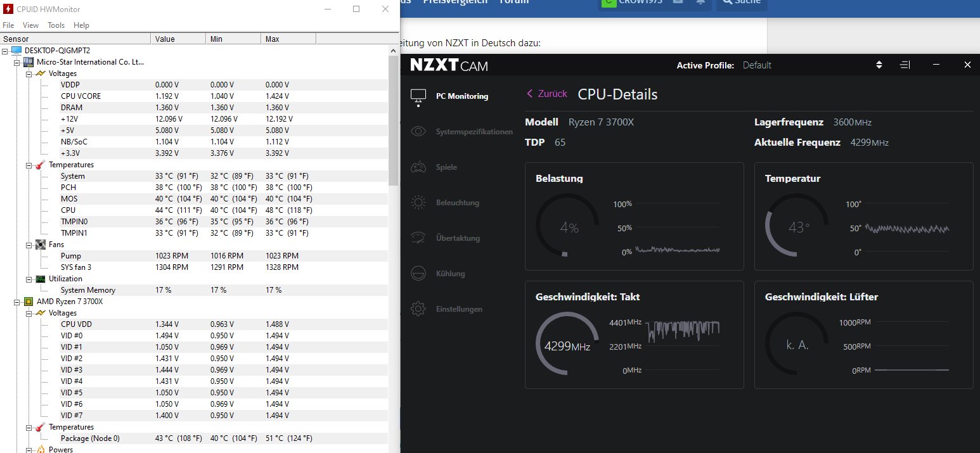The width and height of the screenshot is (980, 453).
Task: Click the Lagerfrequenz 3600MHz value
Action: (x=853, y=122)
